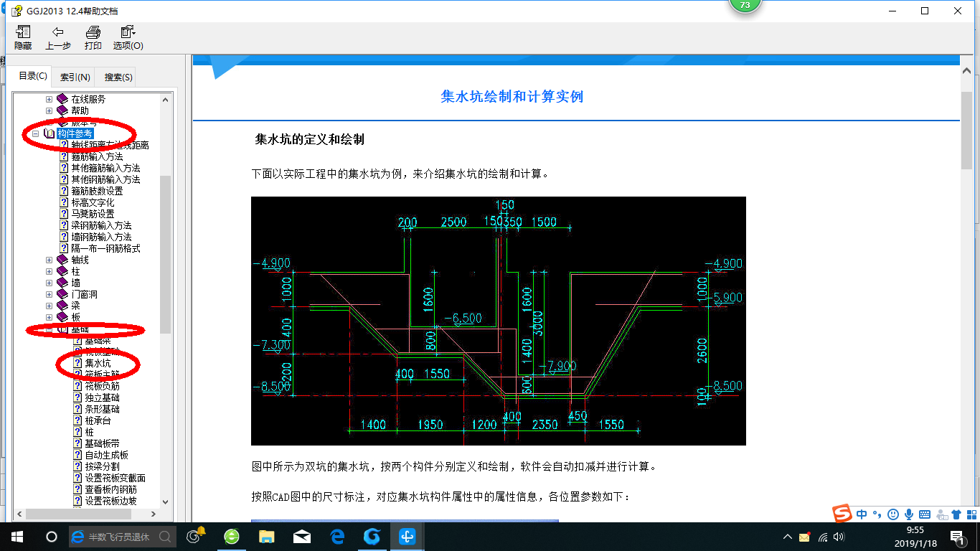
Task: Toggle the 中 Chinese/English input mode
Action: tap(861, 514)
